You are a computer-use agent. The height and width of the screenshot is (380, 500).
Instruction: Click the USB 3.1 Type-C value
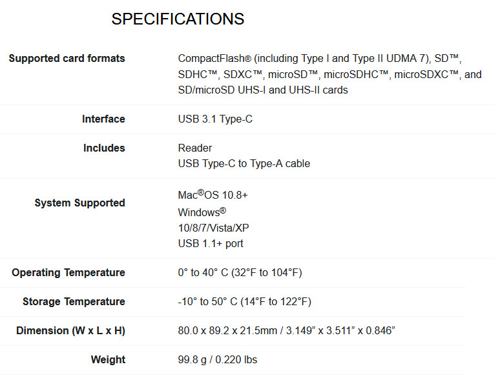click(215, 119)
